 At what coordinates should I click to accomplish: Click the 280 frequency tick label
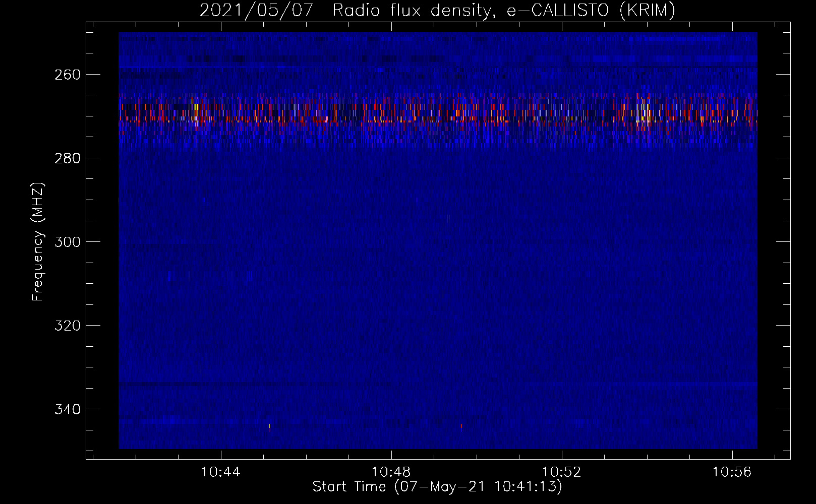point(68,158)
